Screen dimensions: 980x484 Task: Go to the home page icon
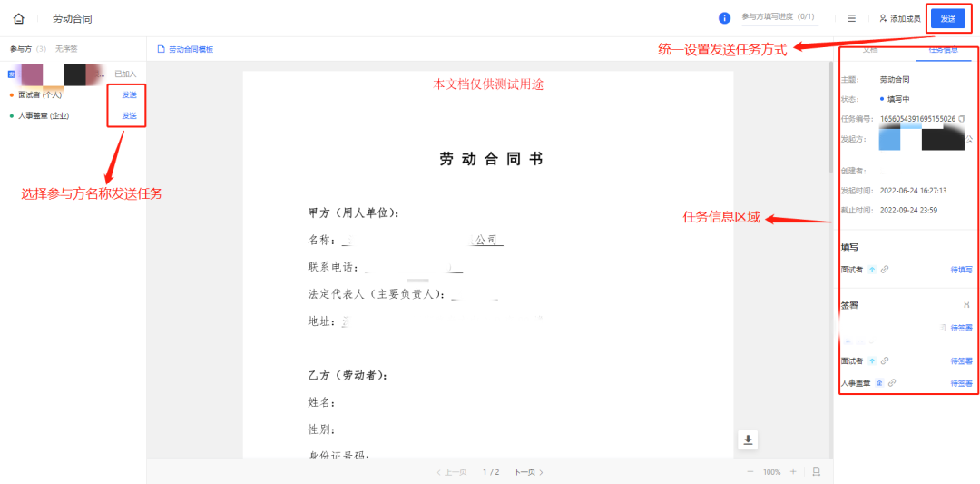click(x=19, y=18)
